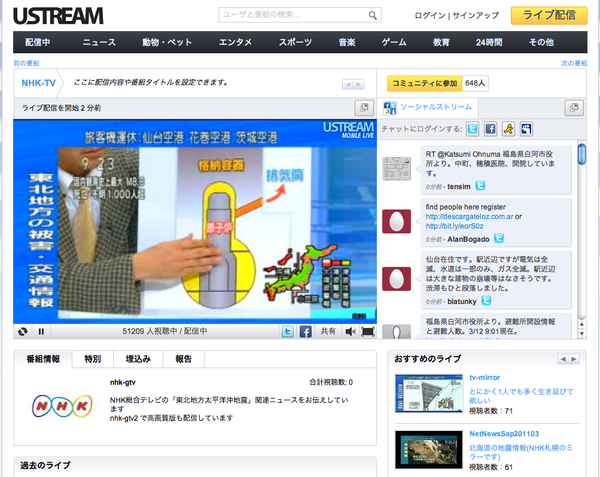
Task: Share video on Twitter from player bar
Action: 288,331
